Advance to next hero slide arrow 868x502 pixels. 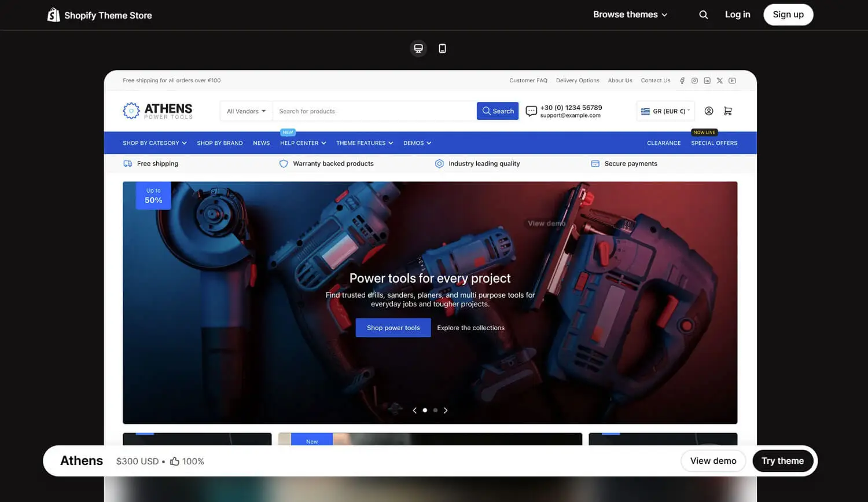(446, 411)
